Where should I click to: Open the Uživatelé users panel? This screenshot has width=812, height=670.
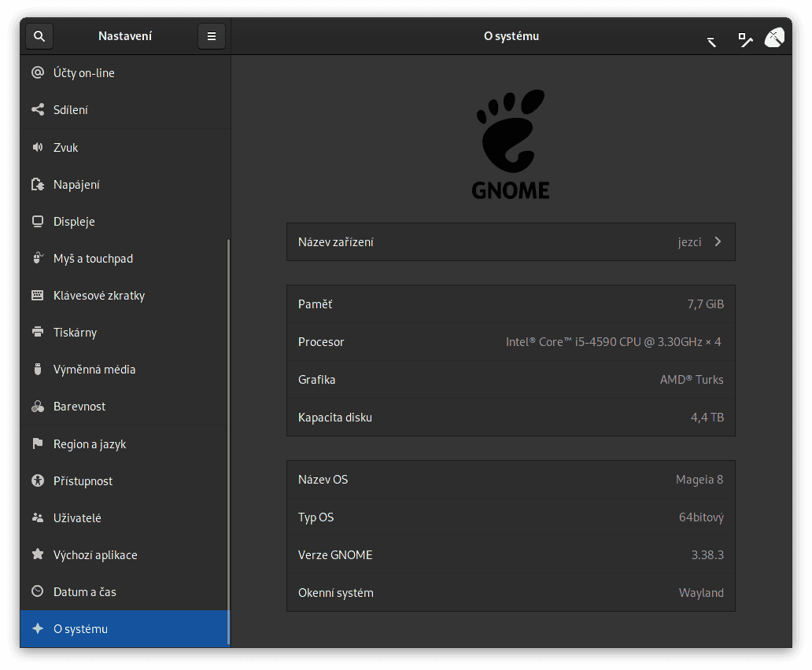click(x=125, y=518)
